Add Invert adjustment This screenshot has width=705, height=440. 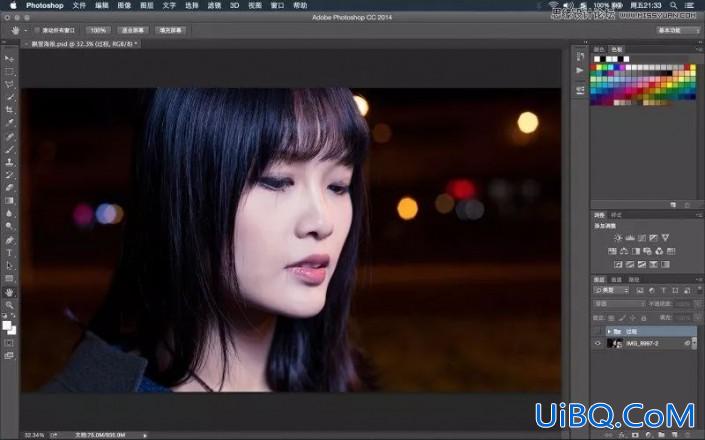click(x=618, y=264)
